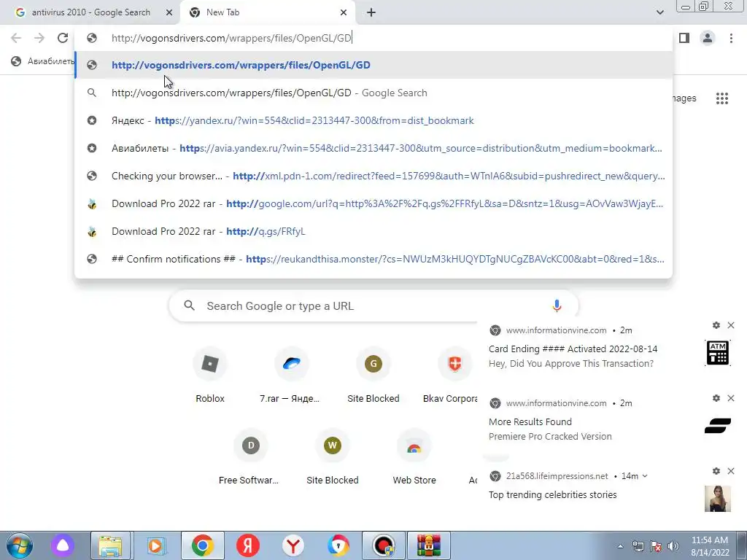Image resolution: width=747 pixels, height=560 pixels.
Task: Choose Download Pro 2022 rar google.com suggestion
Action: tap(373, 203)
